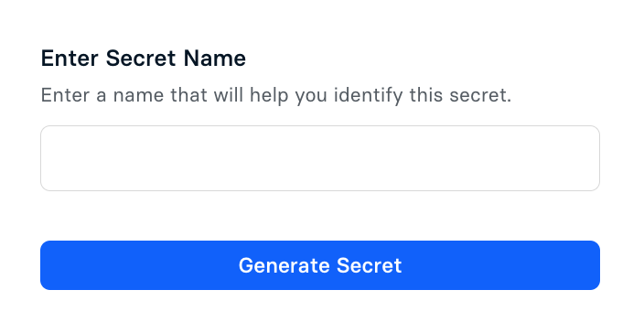This screenshot has width=644, height=333.
Task: Click the description text about identifying the secret
Action: tap(276, 95)
